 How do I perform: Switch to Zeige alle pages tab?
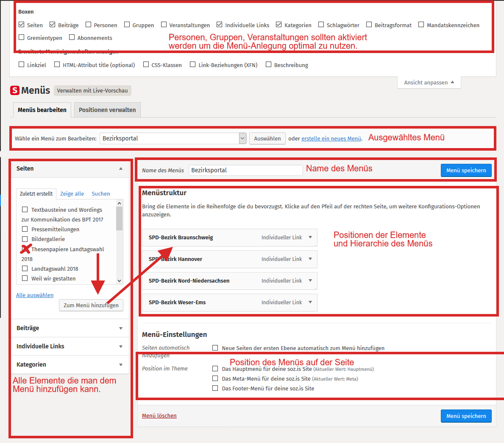[72, 193]
